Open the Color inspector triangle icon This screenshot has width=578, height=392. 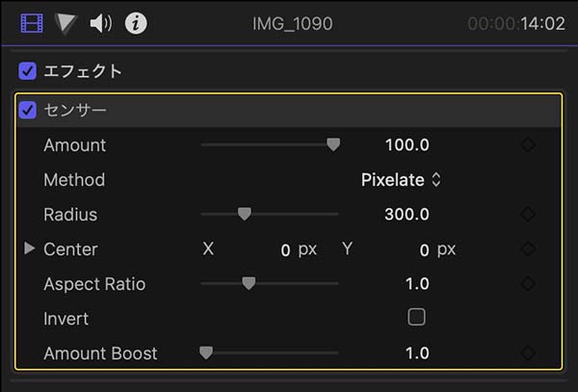click(x=66, y=23)
